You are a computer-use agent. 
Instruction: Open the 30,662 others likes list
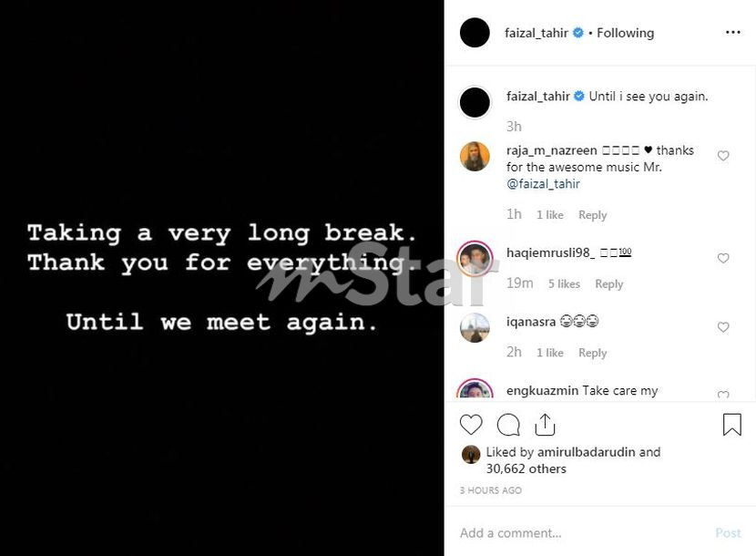point(526,468)
